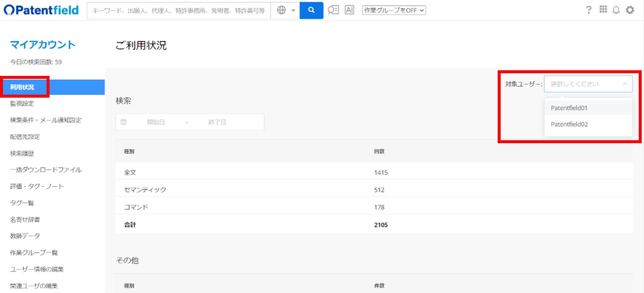Open the help question mark icon

[x=589, y=10]
